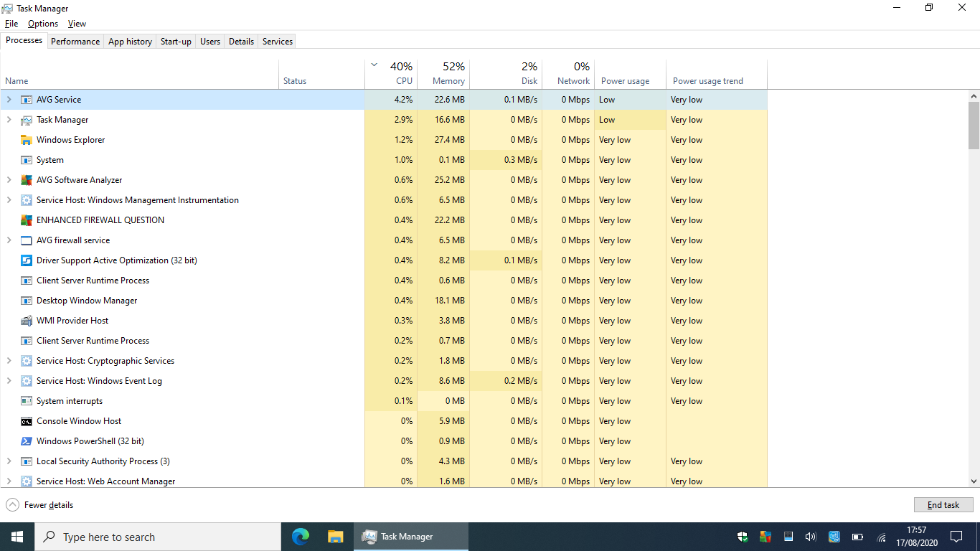This screenshot has width=980, height=551.
Task: Click the Windows Explorer folder icon
Action: pos(27,140)
